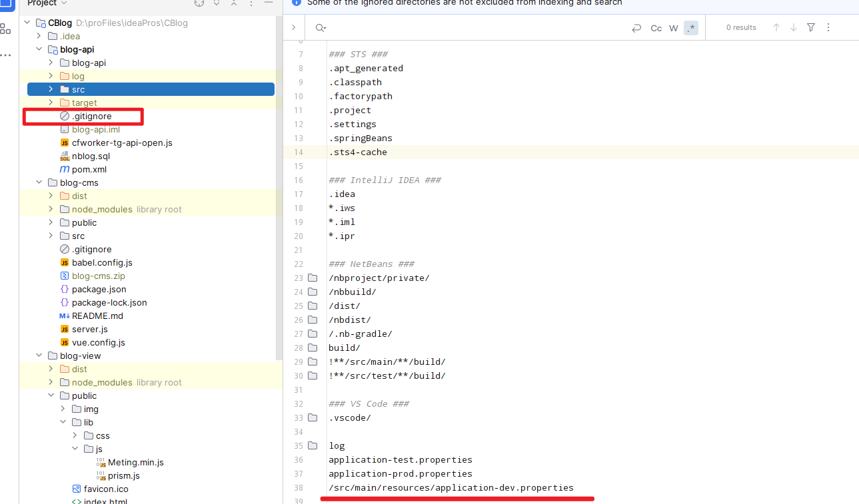Select vue.config.js file
Image resolution: width=859 pixels, height=504 pixels.
pyautogui.click(x=99, y=342)
